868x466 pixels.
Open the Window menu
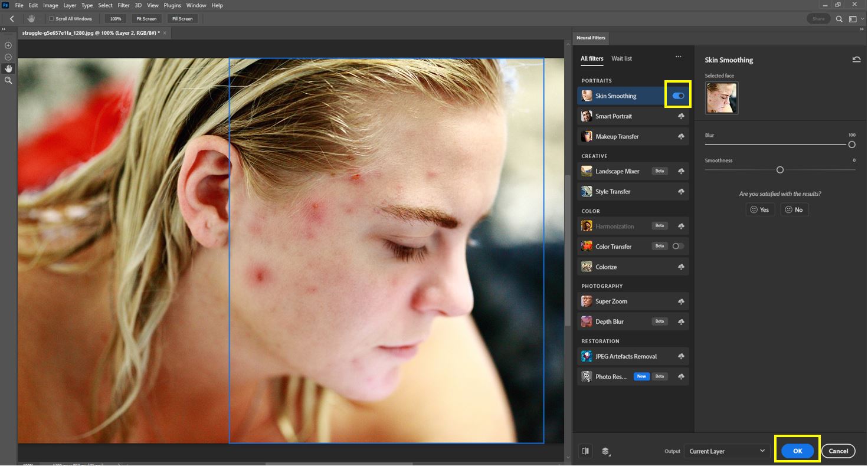point(196,5)
